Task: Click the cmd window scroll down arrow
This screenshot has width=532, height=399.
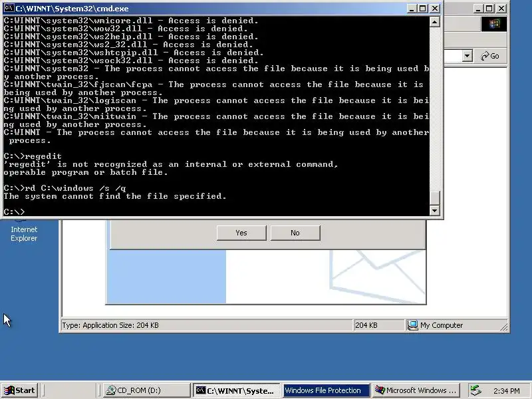Action: (x=435, y=210)
